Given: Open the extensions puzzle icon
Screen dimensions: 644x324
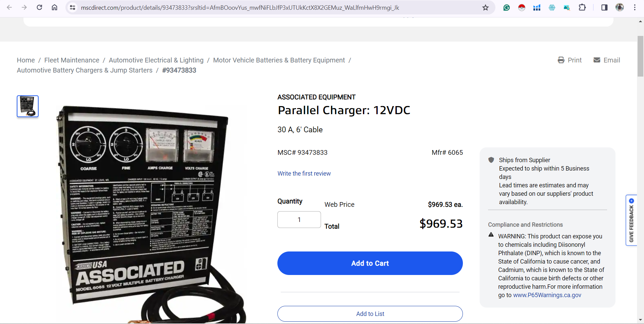Looking at the screenshot, I should click(x=582, y=7).
